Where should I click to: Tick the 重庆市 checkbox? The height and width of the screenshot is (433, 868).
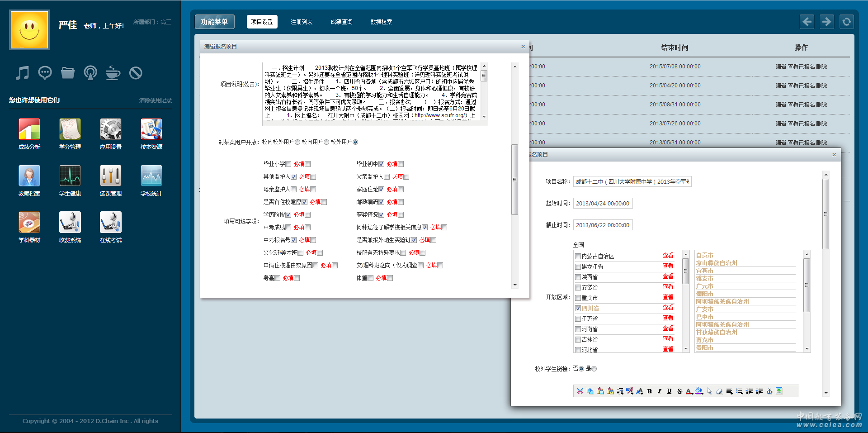[578, 298]
